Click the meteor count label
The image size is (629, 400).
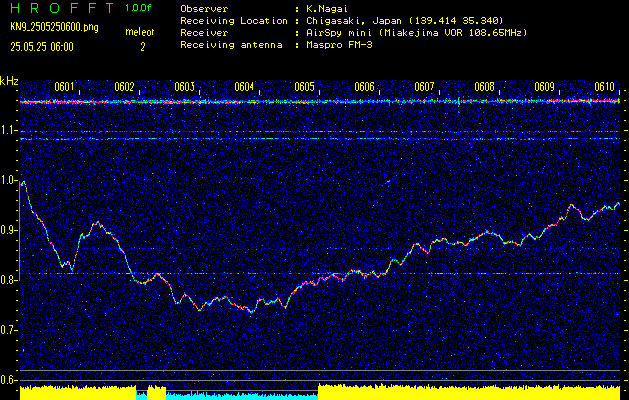[140, 32]
